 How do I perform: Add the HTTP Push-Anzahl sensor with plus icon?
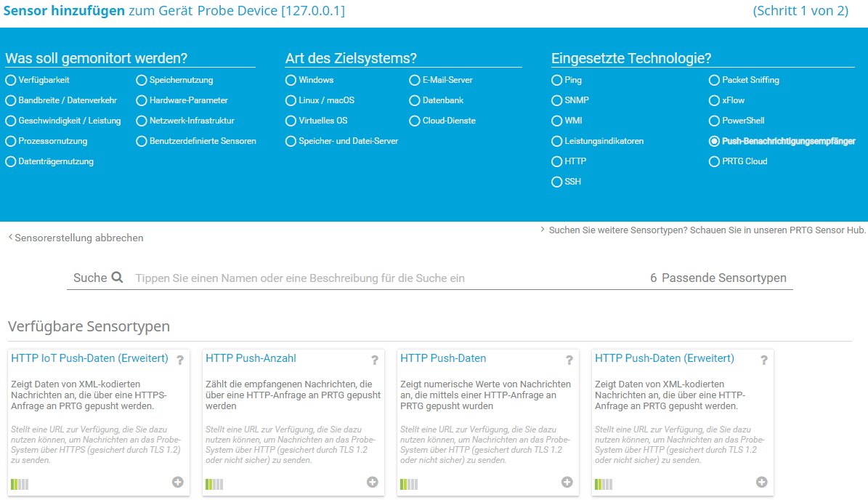(373, 482)
